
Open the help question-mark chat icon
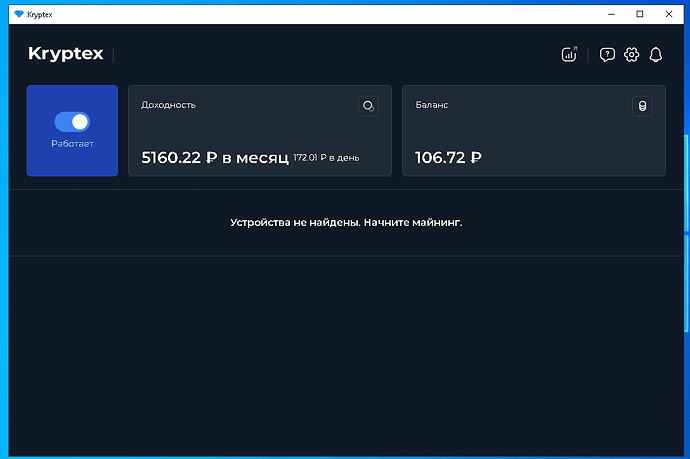click(607, 55)
